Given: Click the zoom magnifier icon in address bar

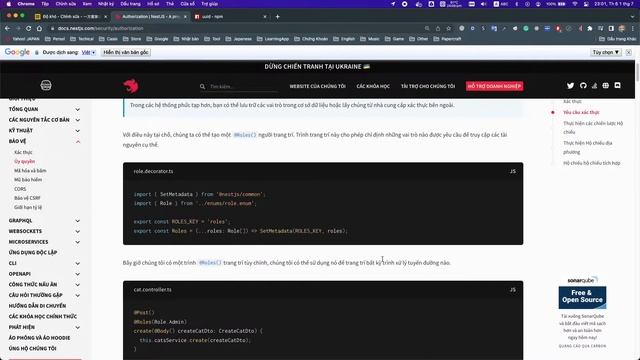Looking at the screenshot, I should pos(427,28).
